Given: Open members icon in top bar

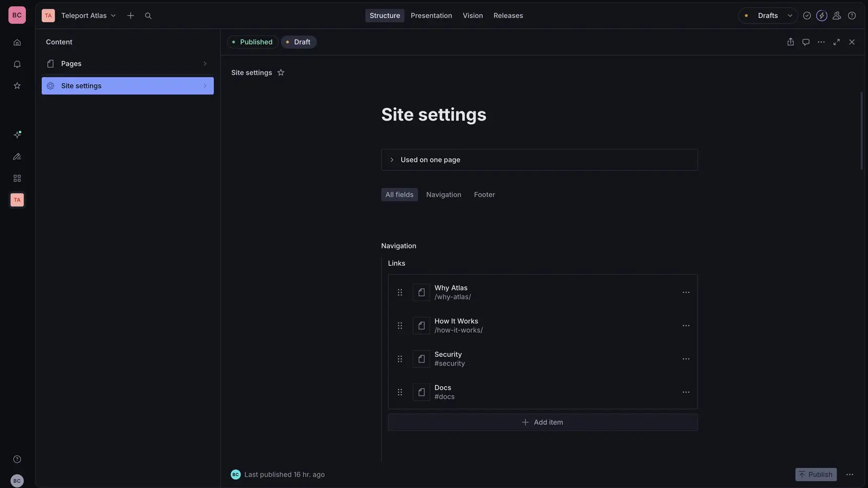Looking at the screenshot, I should (837, 16).
